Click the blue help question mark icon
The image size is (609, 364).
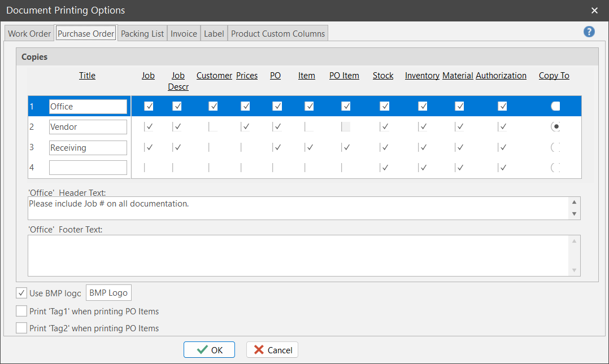[x=589, y=32]
